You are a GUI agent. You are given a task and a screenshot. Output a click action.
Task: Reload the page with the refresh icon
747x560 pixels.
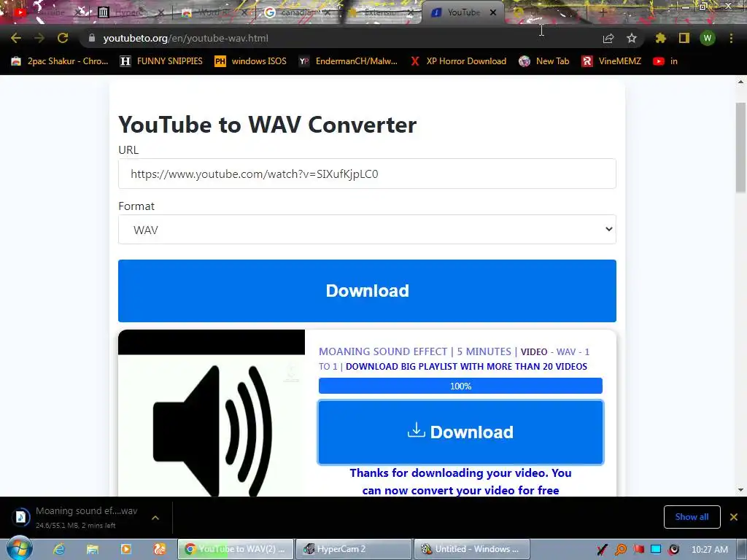(63, 38)
